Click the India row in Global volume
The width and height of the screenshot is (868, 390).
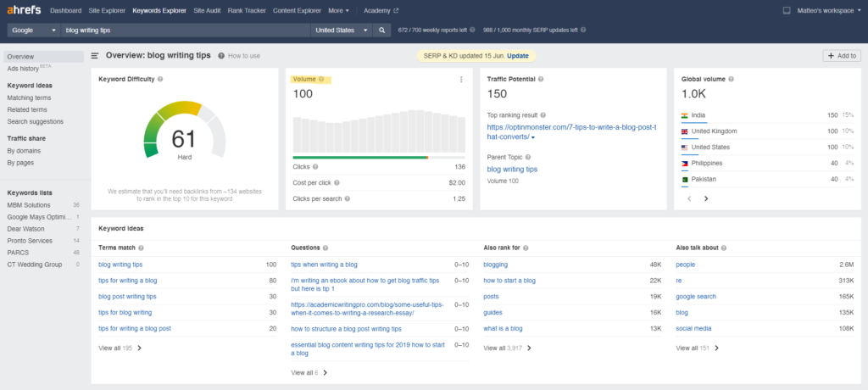coord(767,116)
